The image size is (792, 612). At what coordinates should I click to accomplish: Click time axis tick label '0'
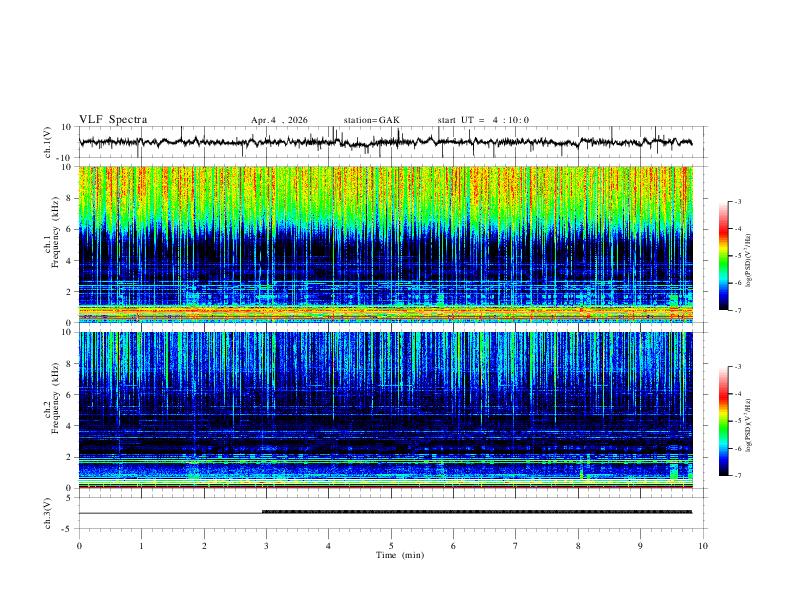(79, 546)
